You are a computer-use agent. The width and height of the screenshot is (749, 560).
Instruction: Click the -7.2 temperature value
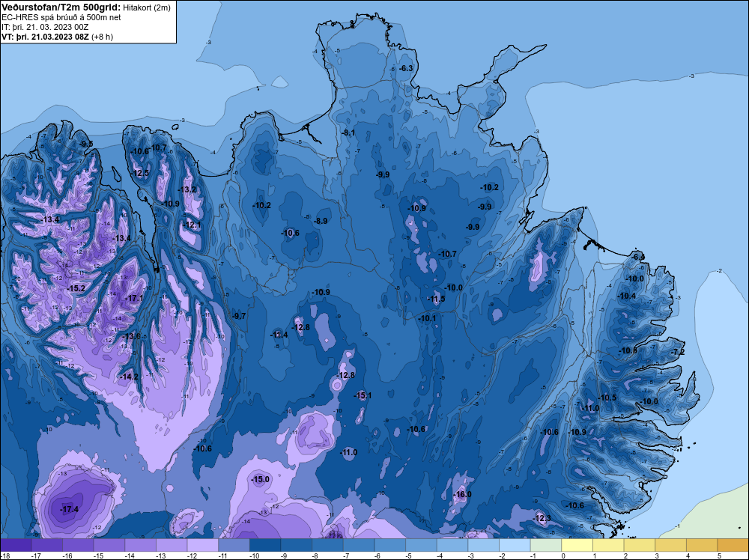point(678,352)
